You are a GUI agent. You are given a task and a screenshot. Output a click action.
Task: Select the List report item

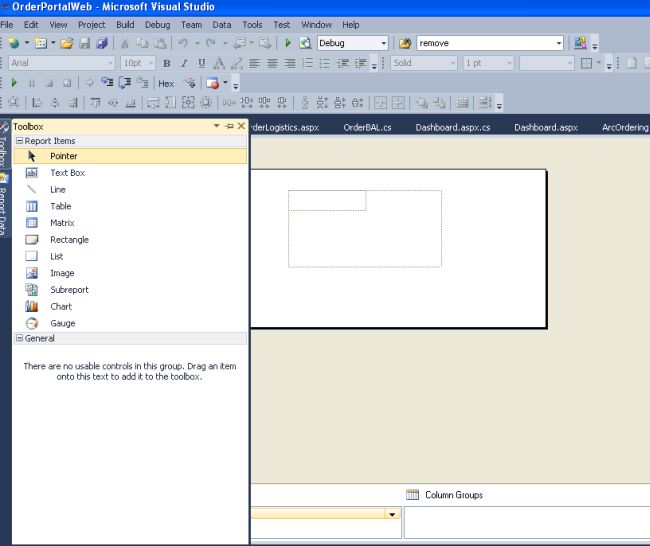130,256
